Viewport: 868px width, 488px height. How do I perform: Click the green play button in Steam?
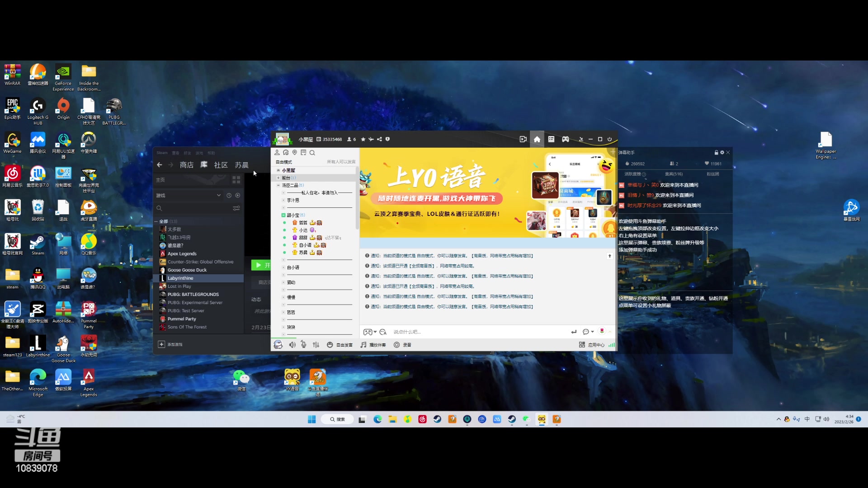261,265
